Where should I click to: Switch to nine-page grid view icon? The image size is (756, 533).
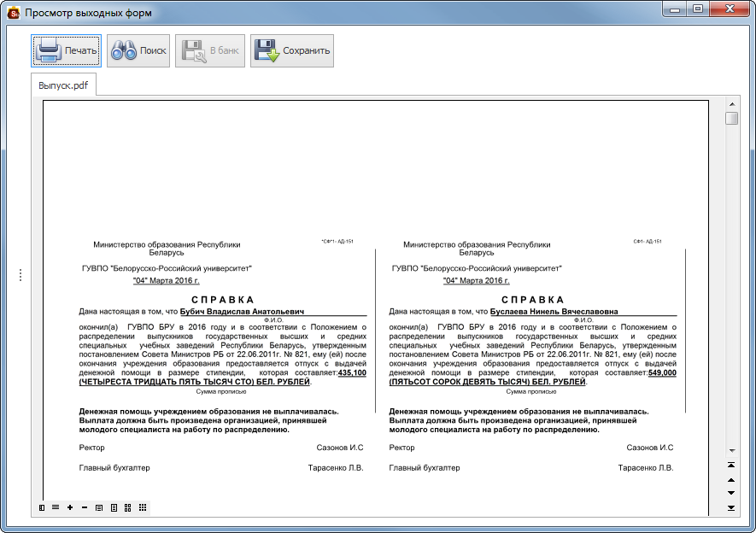pyautogui.click(x=143, y=507)
